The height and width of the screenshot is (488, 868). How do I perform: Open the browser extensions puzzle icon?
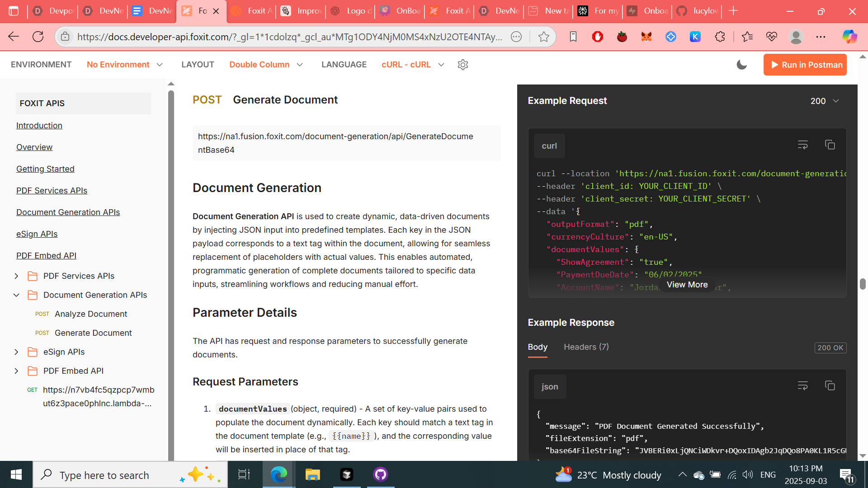pos(720,37)
